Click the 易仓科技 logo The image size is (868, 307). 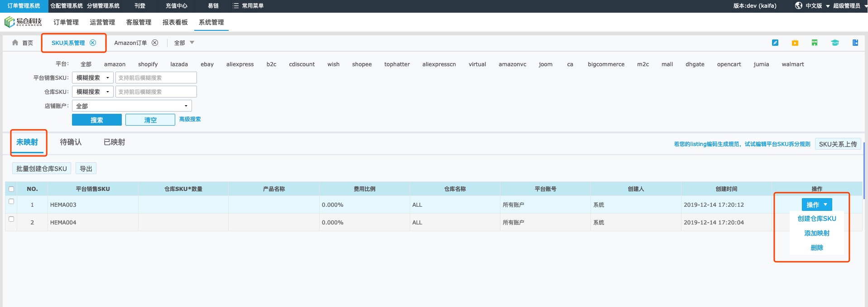pos(23,22)
